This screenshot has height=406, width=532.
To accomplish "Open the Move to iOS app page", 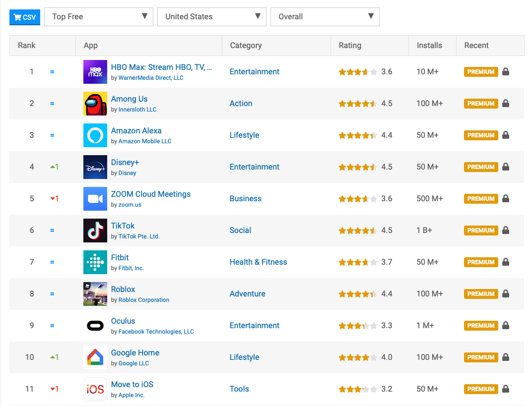I will point(133,384).
